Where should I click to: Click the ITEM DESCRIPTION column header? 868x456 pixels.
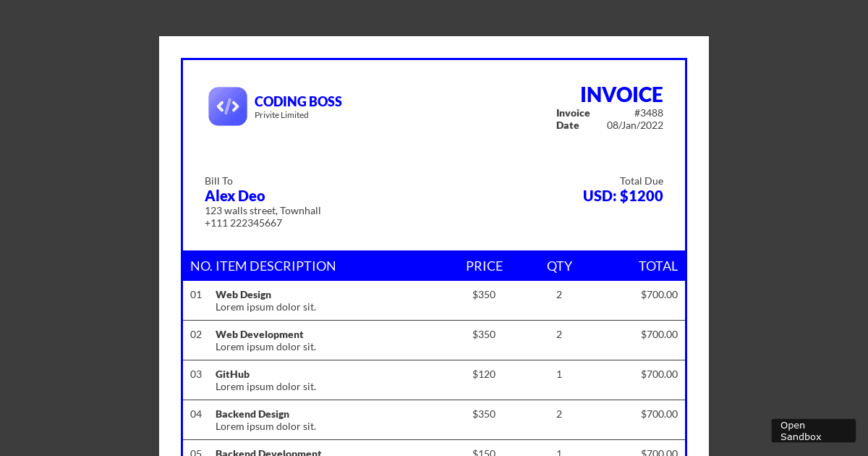[276, 266]
